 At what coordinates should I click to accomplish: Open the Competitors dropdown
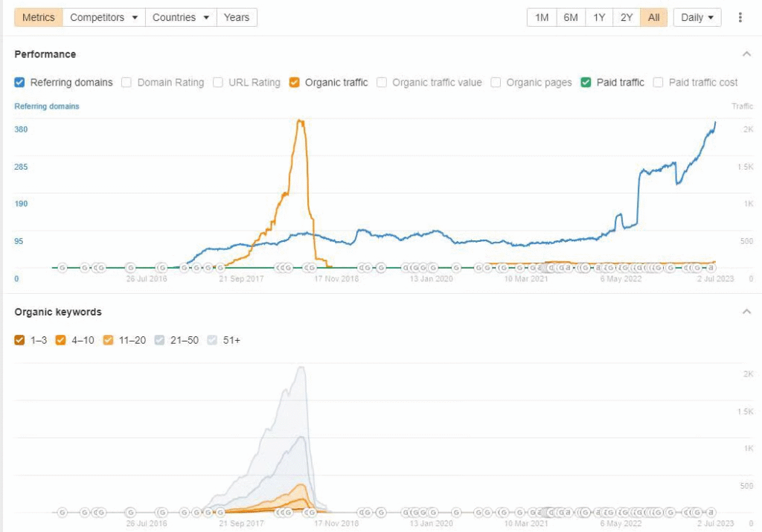pos(103,17)
